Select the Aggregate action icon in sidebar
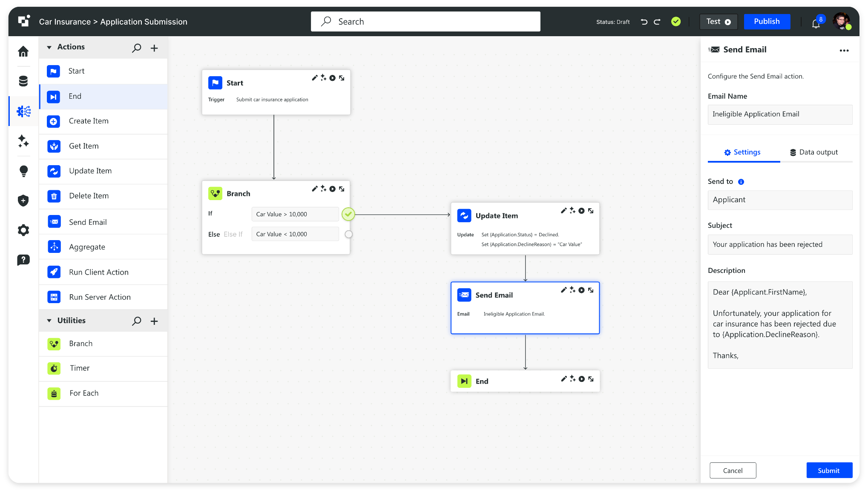Screen dimensions: 868x493 (x=54, y=247)
